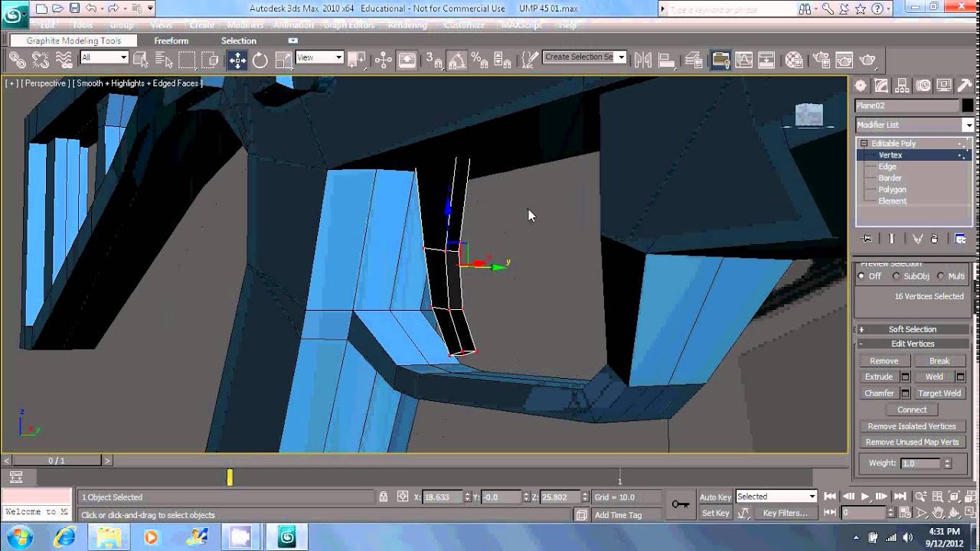
Task: Open Render Setup teapot icon
Action: click(821, 60)
